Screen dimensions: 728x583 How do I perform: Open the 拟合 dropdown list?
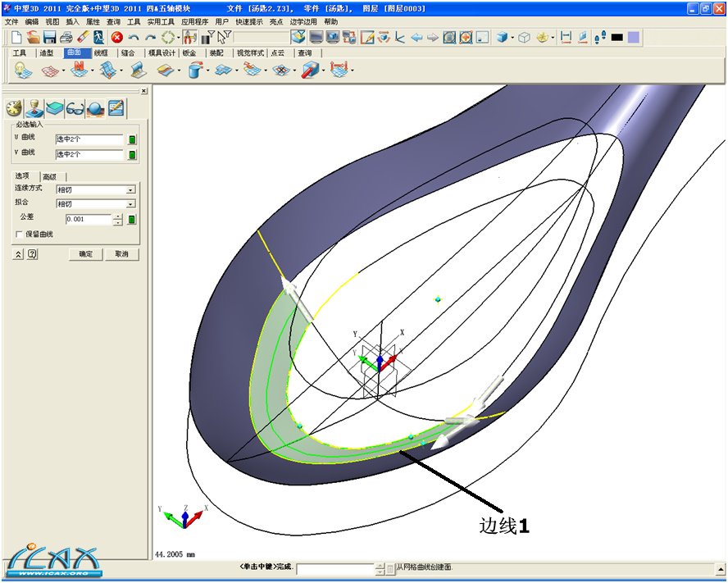(x=130, y=203)
